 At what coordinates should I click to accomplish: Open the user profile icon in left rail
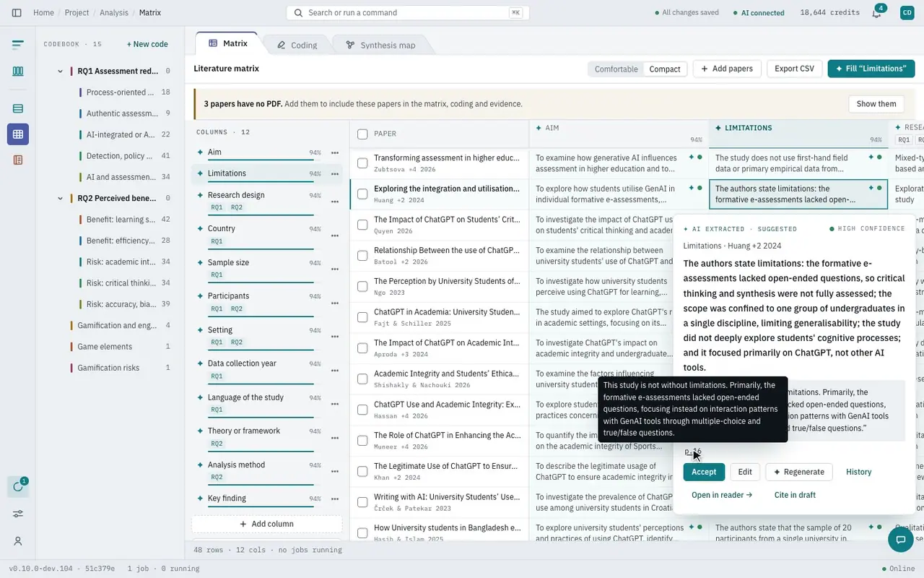pos(18,541)
